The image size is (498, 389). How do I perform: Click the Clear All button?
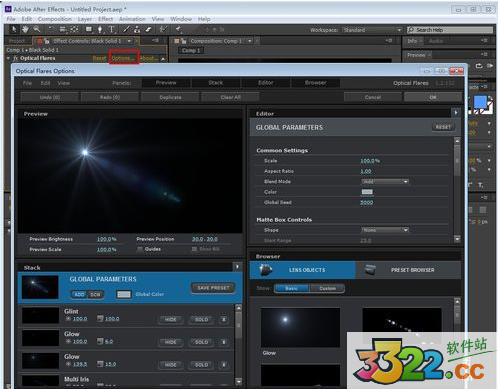(230, 97)
